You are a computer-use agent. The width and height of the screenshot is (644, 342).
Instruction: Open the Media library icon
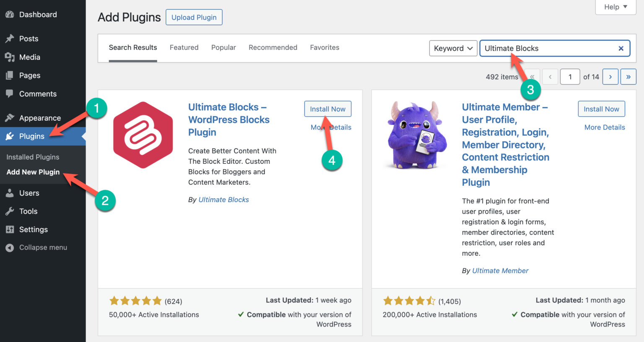[x=9, y=57]
